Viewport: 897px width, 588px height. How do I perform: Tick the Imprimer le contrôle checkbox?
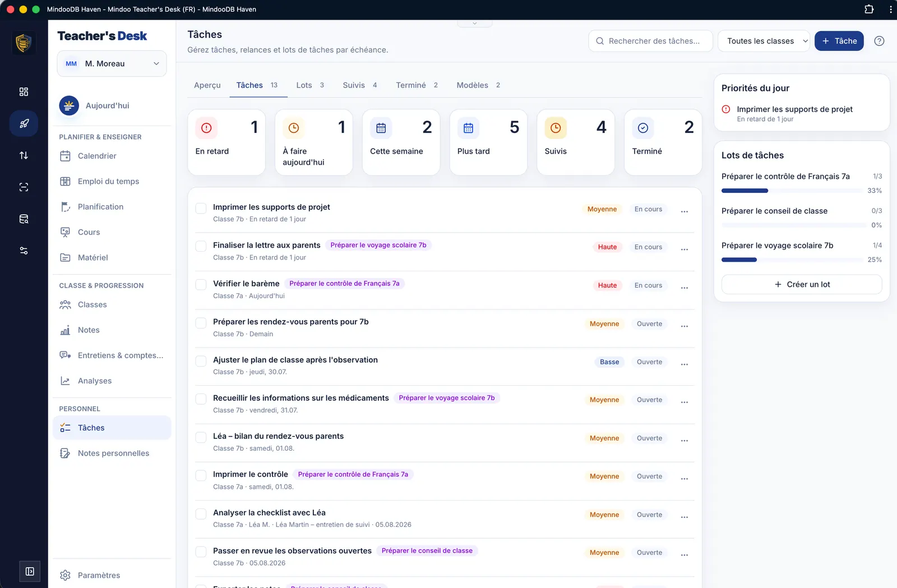click(x=201, y=475)
